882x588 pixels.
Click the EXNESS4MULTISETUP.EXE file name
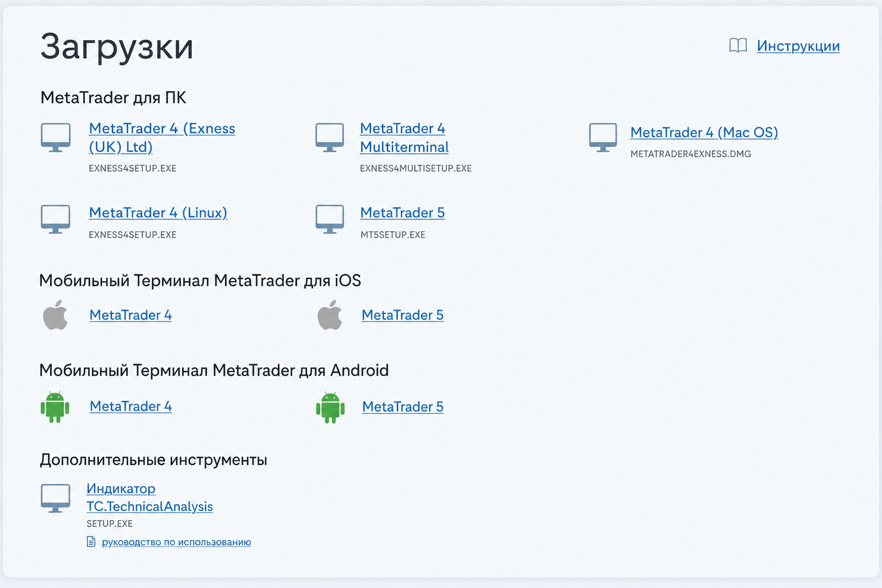[x=416, y=168]
